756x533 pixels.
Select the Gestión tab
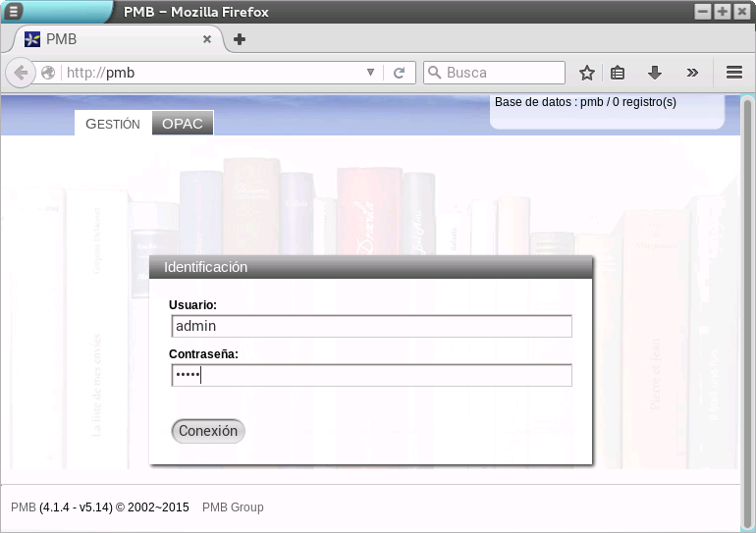pos(113,124)
